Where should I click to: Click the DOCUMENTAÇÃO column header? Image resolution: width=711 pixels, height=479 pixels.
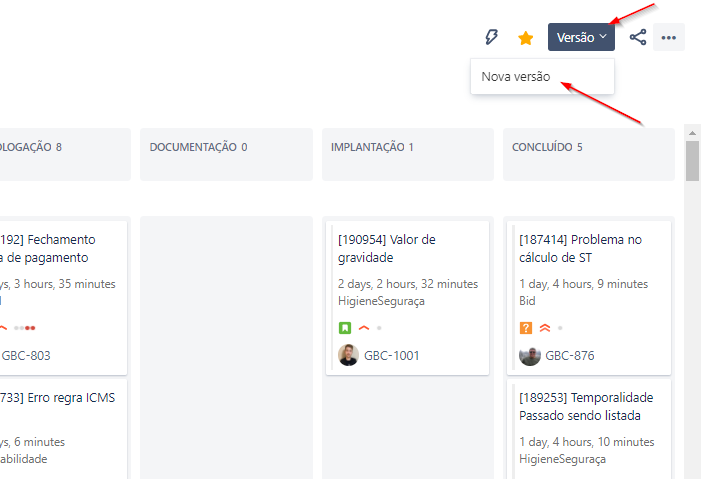coord(198,147)
